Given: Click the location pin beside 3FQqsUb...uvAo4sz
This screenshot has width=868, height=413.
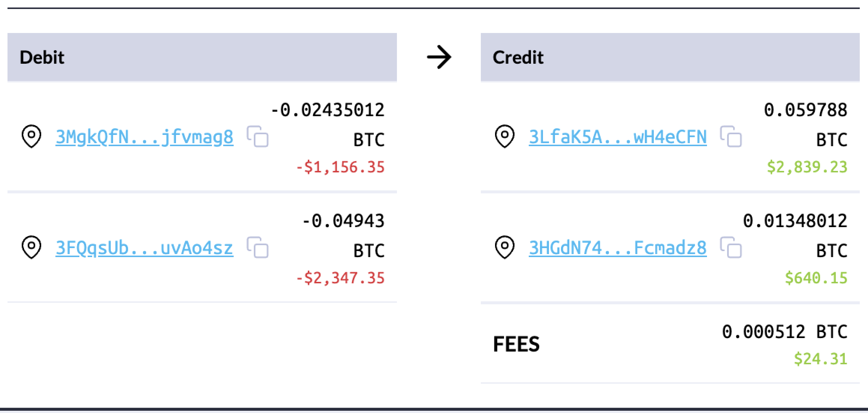Looking at the screenshot, I should point(31,247).
